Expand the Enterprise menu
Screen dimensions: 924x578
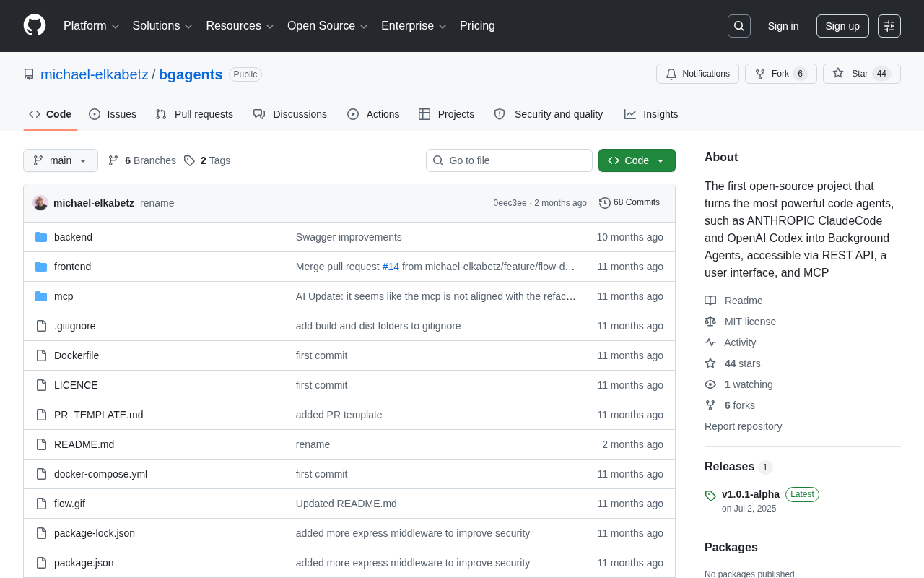point(414,26)
